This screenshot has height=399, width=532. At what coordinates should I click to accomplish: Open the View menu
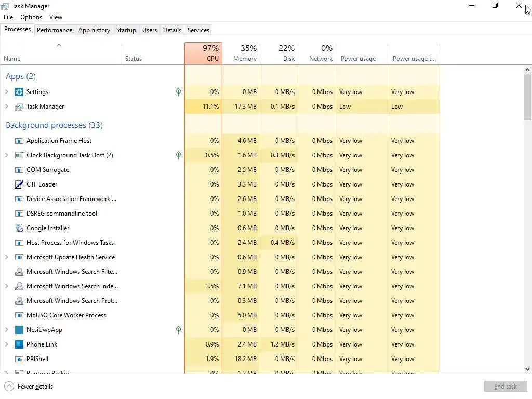[56, 17]
